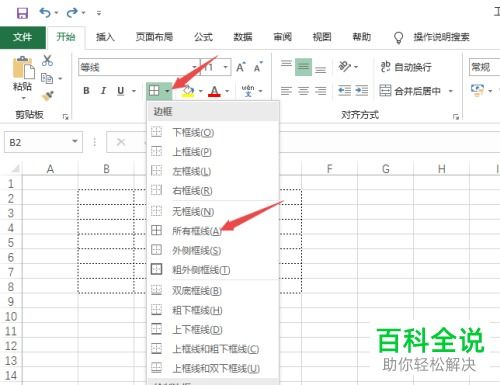
Task: Choose 所有框线(A) from borders menu
Action: click(x=213, y=231)
